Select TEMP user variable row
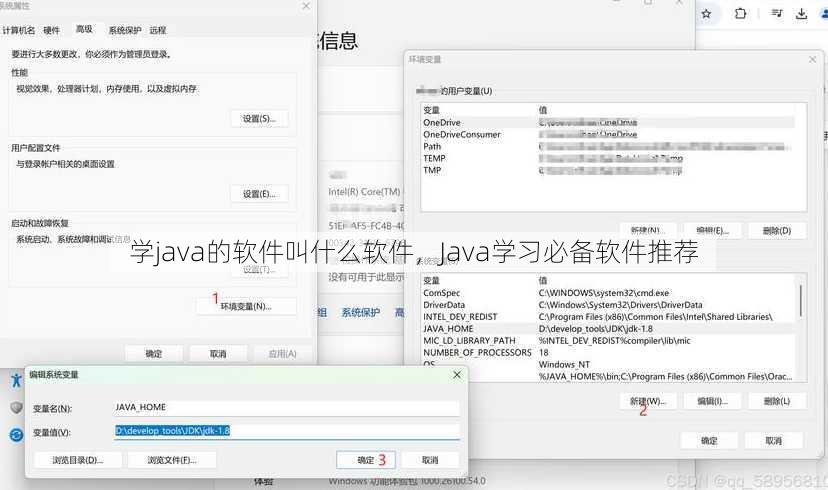This screenshot has height=490, width=828. click(x=608, y=158)
